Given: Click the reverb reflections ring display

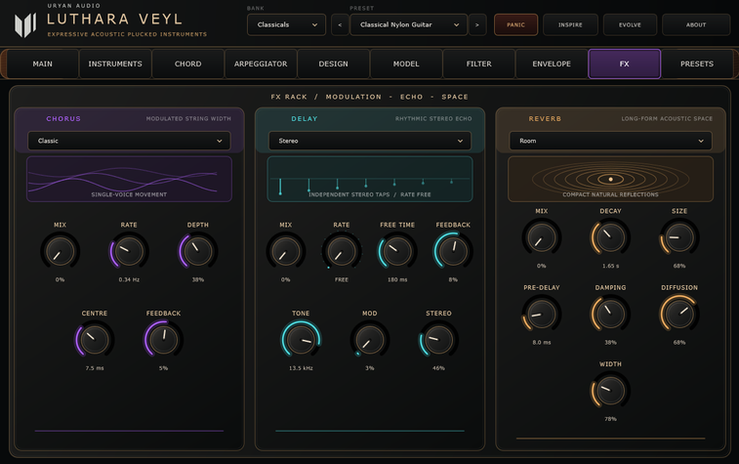Looking at the screenshot, I should click(x=610, y=179).
